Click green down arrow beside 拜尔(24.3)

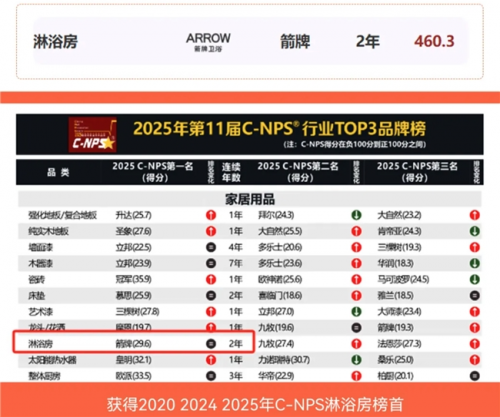pos(356,215)
